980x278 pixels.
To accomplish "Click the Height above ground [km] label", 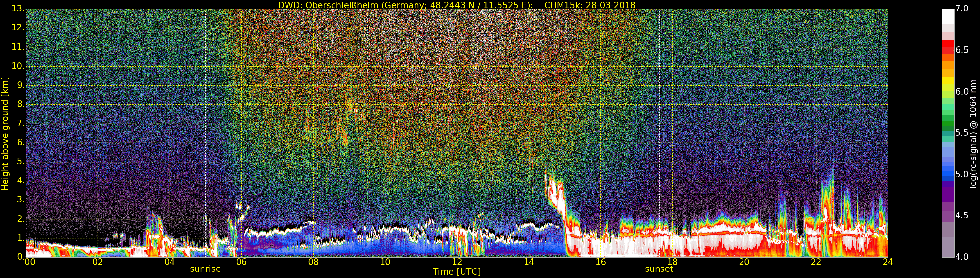I will point(5,134).
